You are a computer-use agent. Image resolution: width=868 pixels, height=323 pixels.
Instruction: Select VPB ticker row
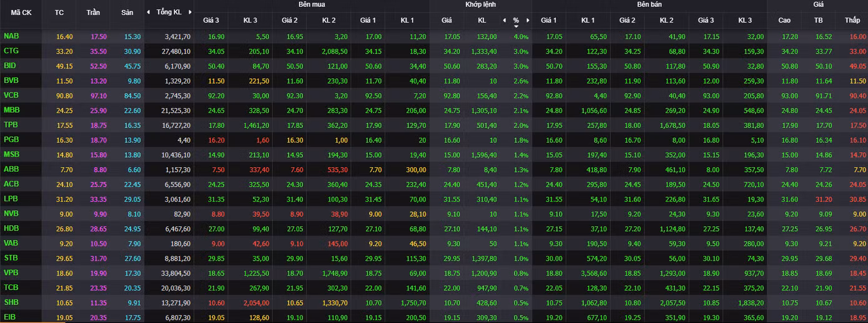434,273
